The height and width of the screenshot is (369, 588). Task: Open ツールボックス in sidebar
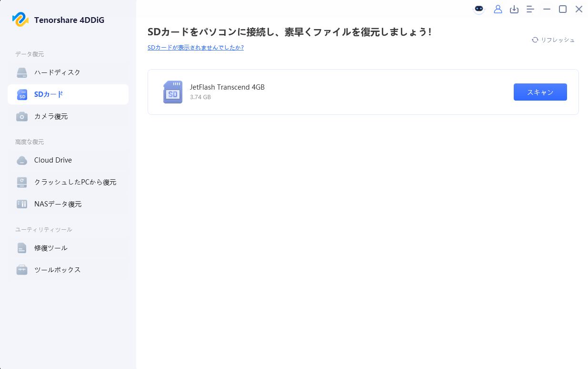point(68,270)
